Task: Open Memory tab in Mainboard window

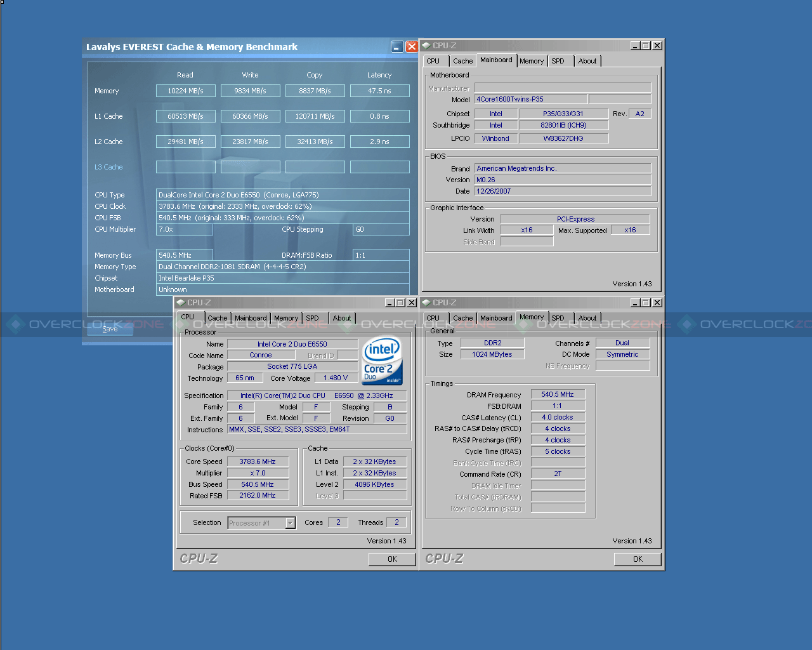Action: (532, 62)
